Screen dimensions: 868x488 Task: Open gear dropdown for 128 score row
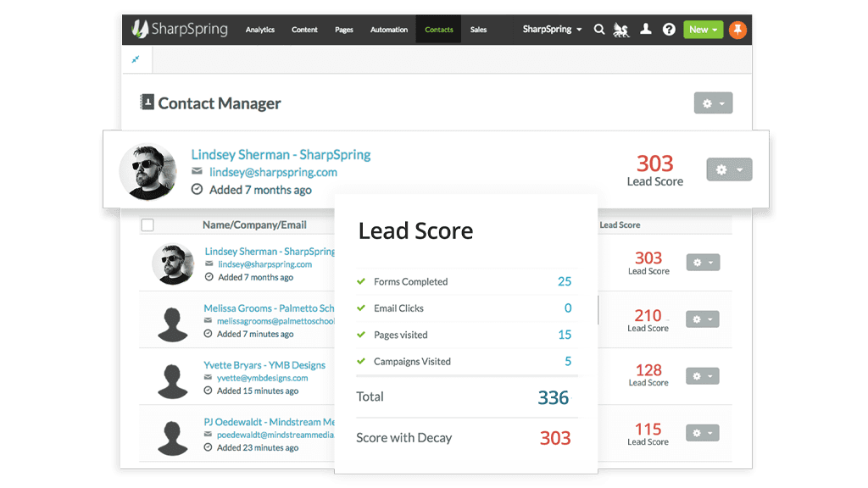[703, 376]
